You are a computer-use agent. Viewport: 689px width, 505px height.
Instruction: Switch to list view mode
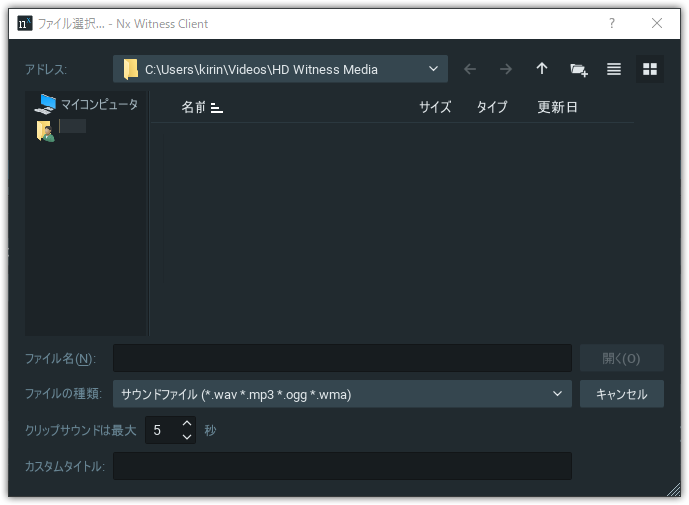tap(614, 69)
